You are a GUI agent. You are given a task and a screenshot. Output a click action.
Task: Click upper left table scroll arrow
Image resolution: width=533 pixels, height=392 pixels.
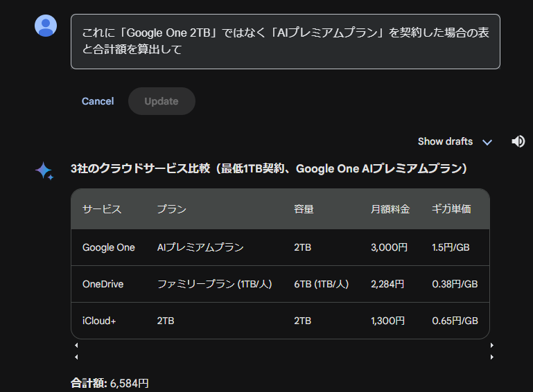(x=76, y=345)
